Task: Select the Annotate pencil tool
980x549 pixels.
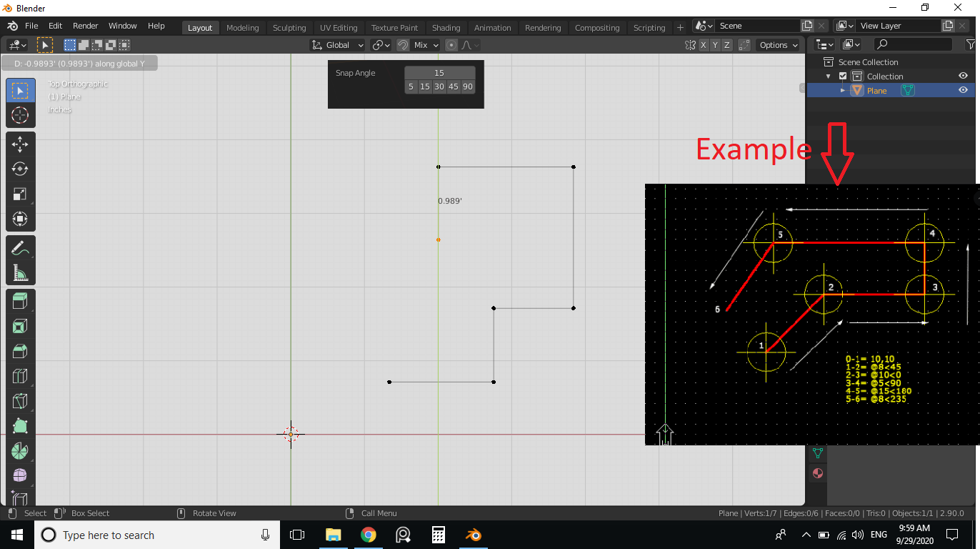Action: tap(20, 248)
